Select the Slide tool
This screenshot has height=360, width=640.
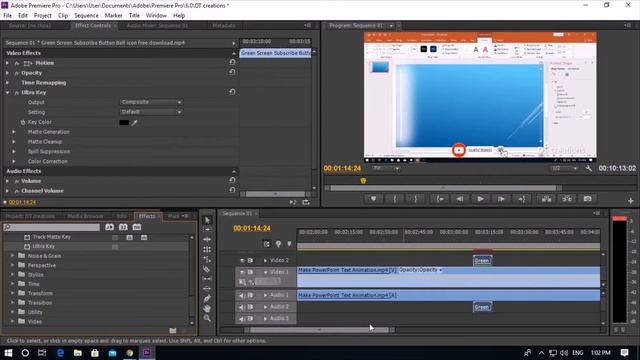pyautogui.click(x=207, y=289)
